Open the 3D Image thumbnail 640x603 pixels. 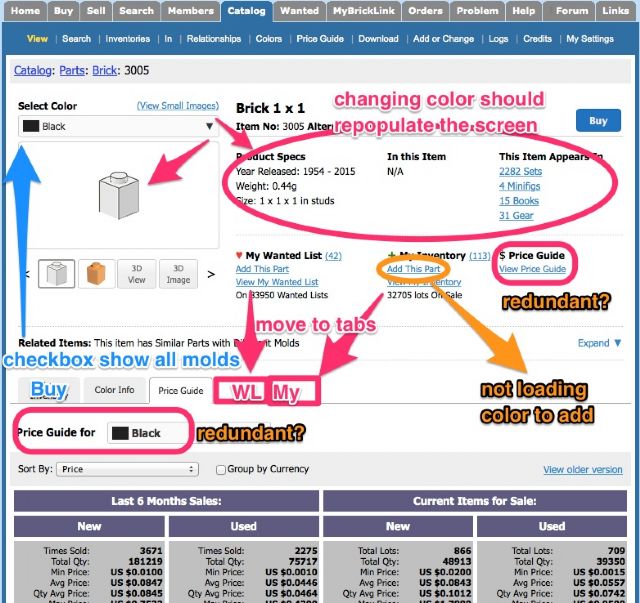coord(178,273)
